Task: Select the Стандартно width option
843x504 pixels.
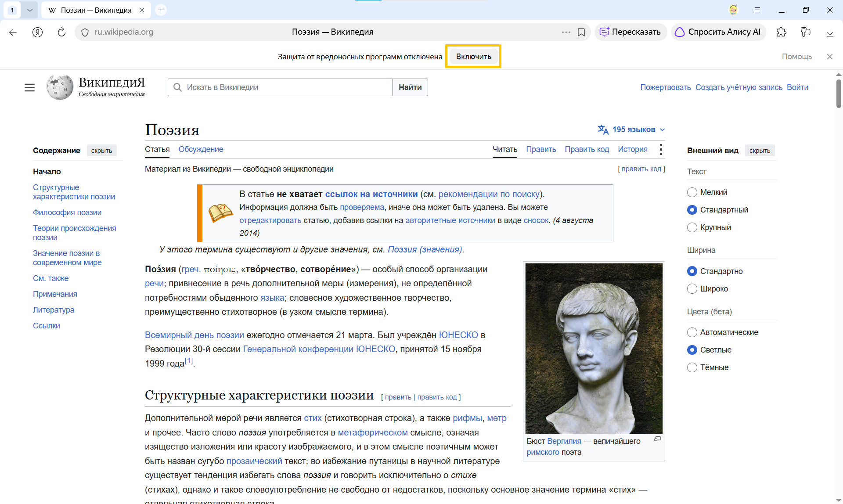Action: tap(692, 271)
